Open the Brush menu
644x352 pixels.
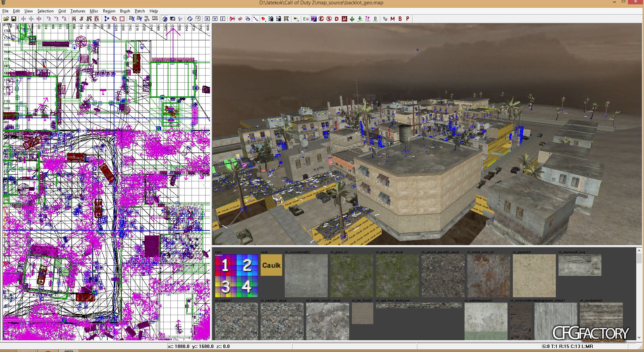pos(125,11)
